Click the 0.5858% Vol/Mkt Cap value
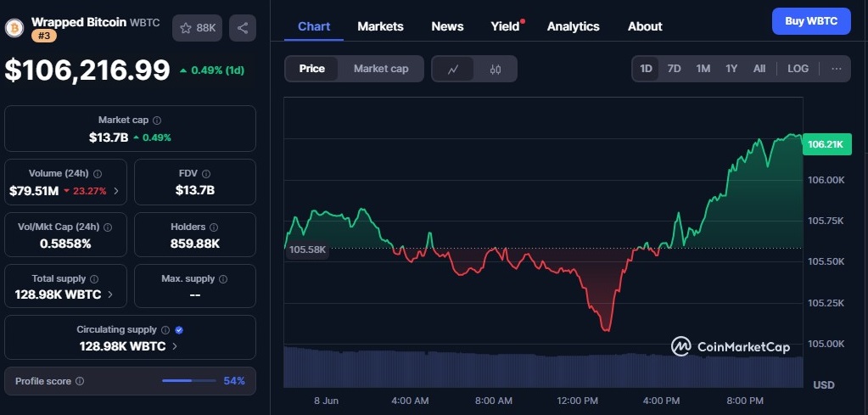This screenshot has height=415, width=868. point(65,243)
